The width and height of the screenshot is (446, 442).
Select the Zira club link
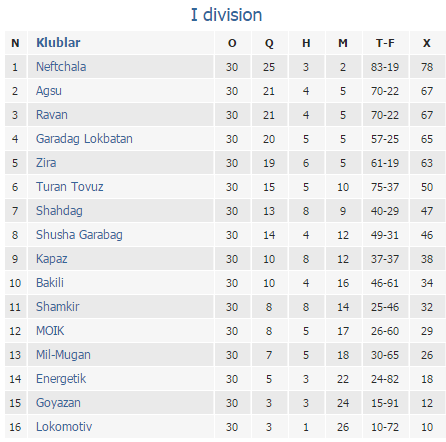46,163
